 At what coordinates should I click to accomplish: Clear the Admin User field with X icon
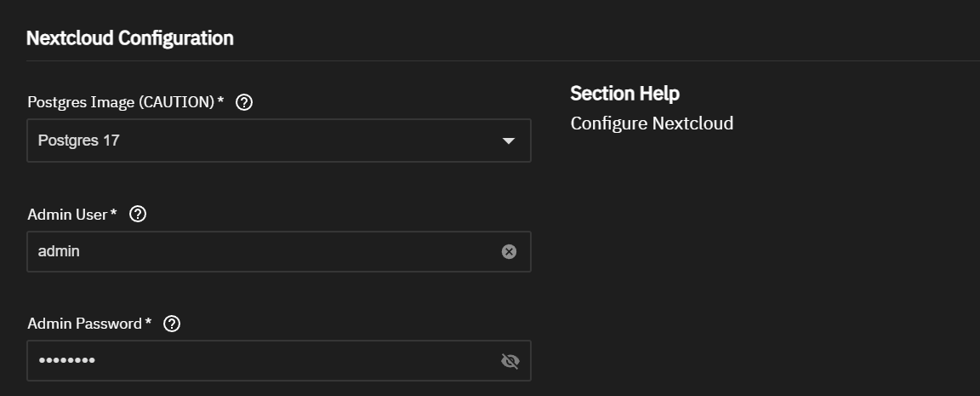click(x=509, y=251)
